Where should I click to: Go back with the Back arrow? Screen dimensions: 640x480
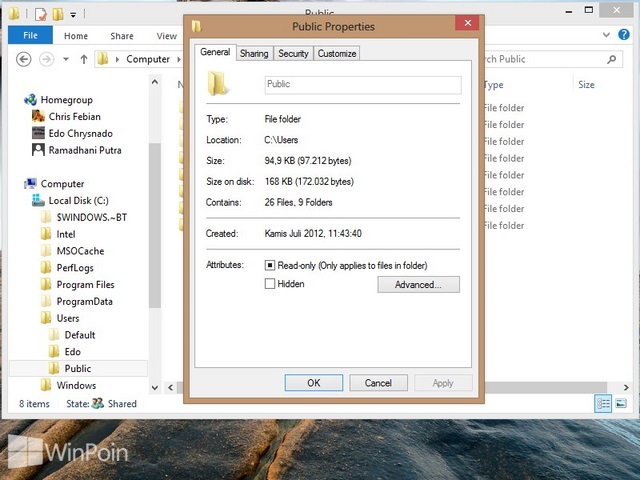click(x=24, y=59)
